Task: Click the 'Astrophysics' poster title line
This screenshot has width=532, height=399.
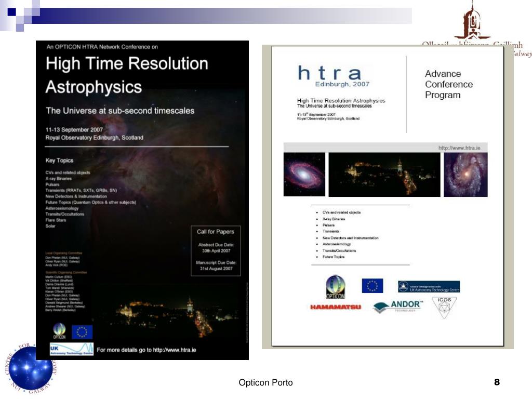Action: click(x=94, y=87)
